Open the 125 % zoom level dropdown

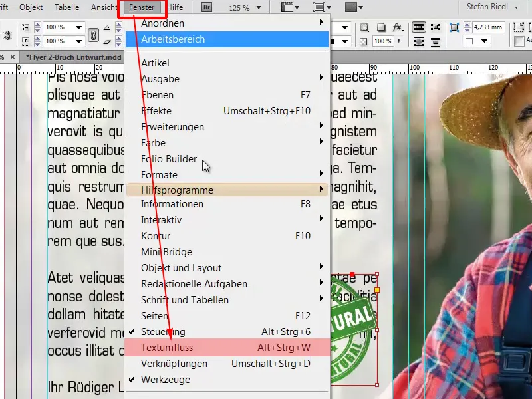click(259, 7)
